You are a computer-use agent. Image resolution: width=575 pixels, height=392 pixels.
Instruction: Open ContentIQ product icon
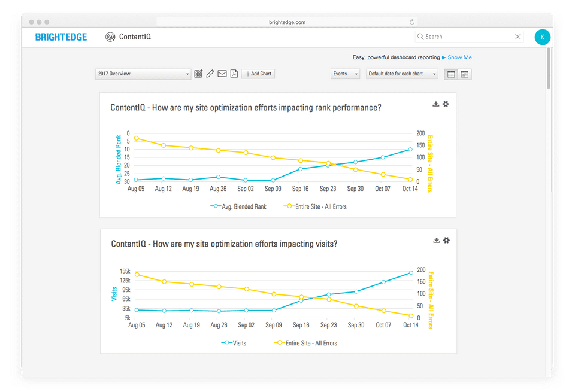point(110,37)
